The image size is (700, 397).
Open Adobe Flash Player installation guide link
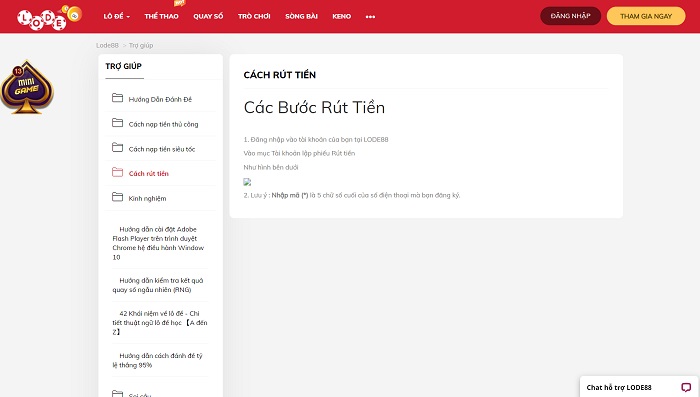coord(158,243)
